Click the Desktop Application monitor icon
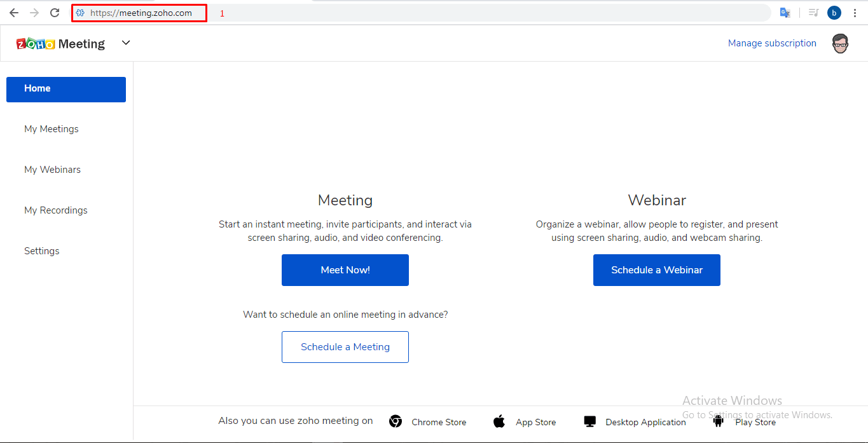Image resolution: width=868 pixels, height=443 pixels. 589,421
